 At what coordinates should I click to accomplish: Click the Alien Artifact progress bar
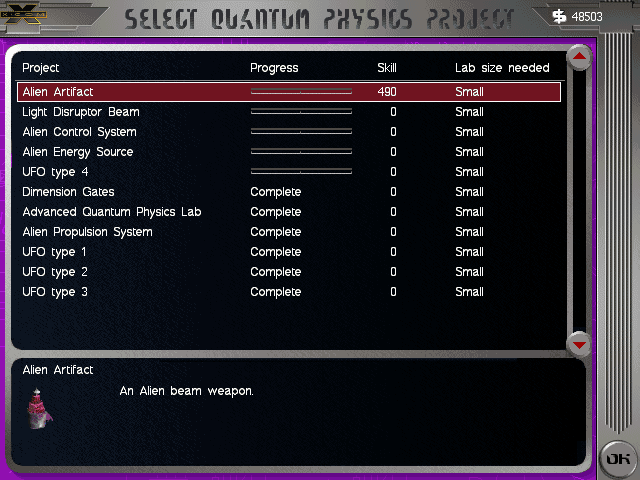pyautogui.click(x=301, y=91)
